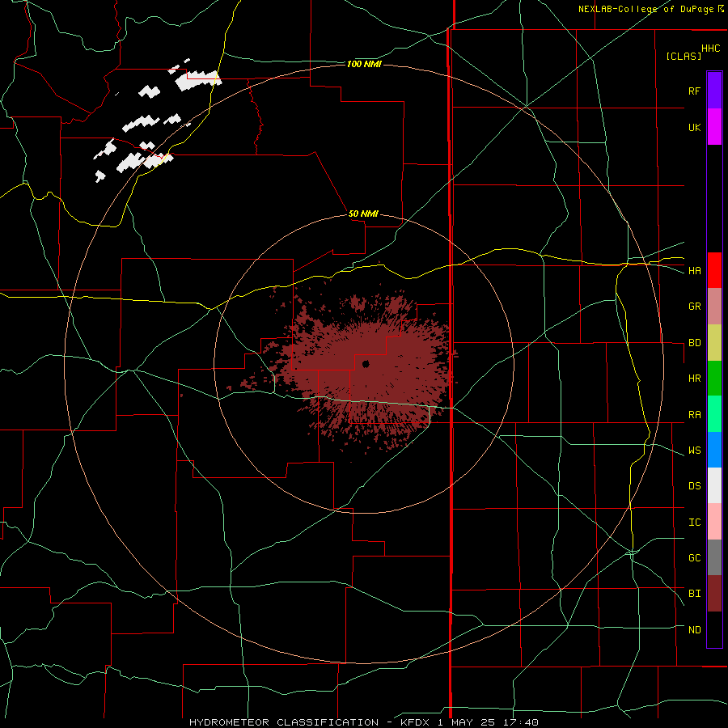Viewport: 728px width, 728px height.
Task: Click the RA legend label
Action: (694, 415)
